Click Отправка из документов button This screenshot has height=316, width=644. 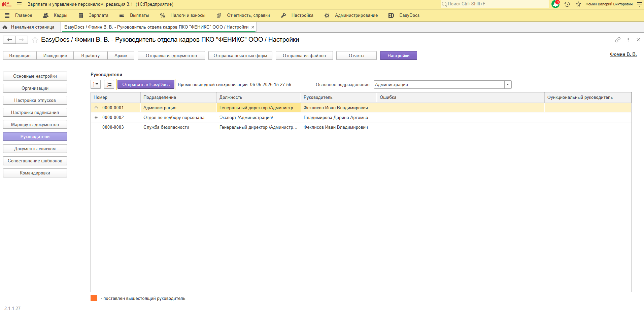coord(171,56)
